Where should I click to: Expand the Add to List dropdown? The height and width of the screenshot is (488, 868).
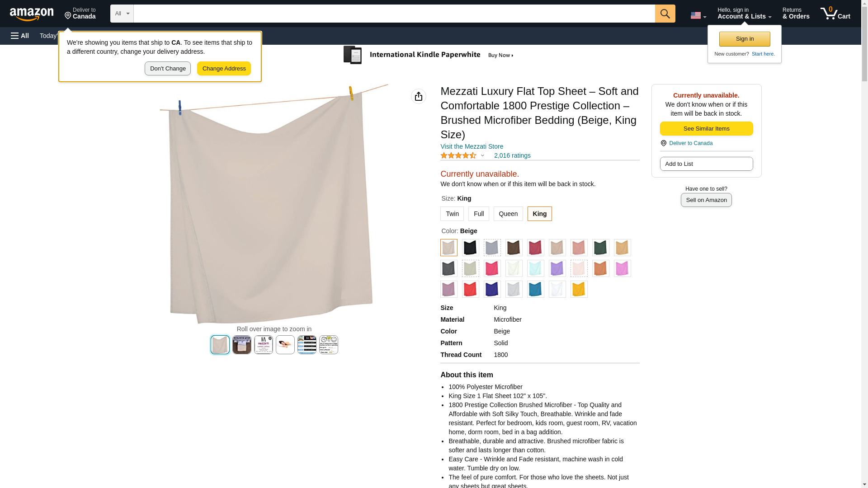706,164
